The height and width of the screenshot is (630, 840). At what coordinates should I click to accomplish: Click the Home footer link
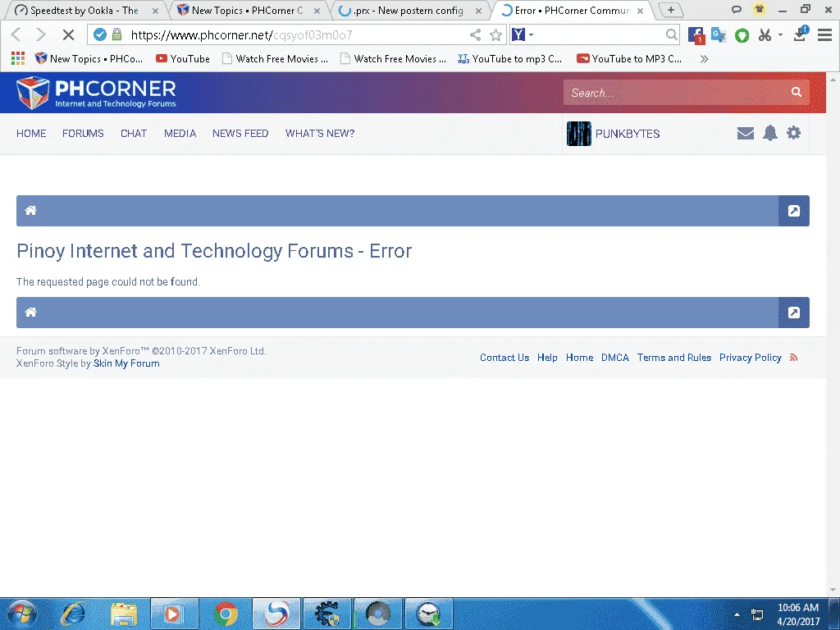tap(580, 358)
